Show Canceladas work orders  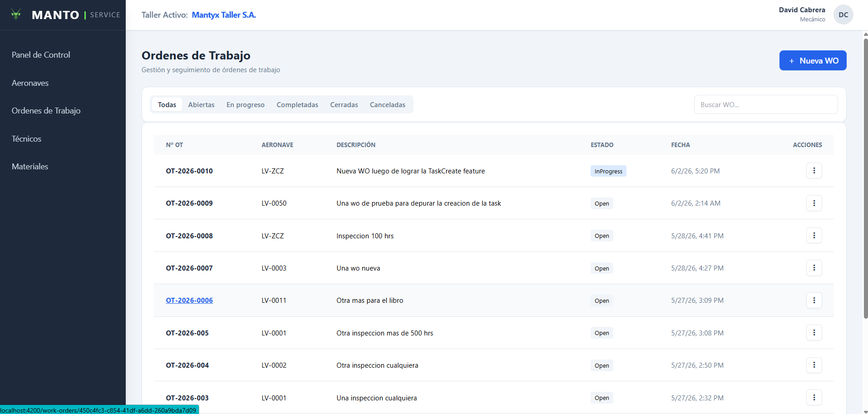(388, 104)
